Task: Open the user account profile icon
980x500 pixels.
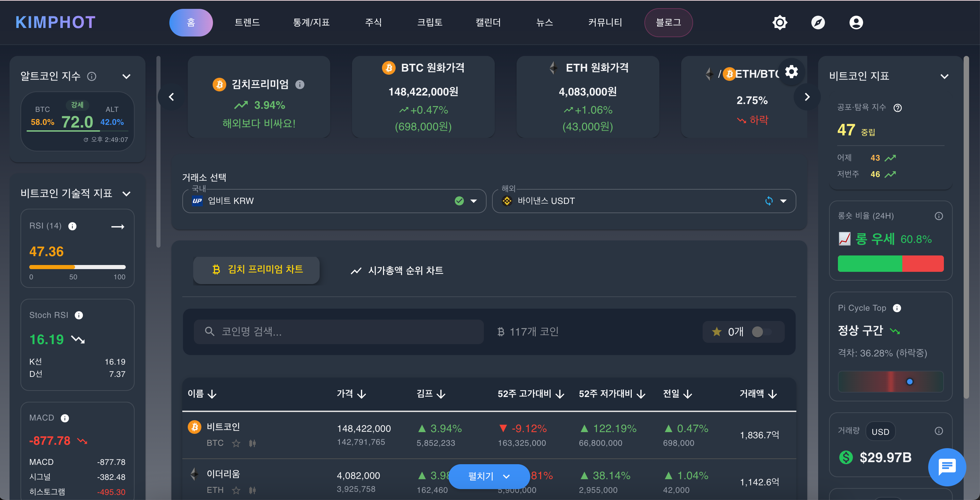Action: coord(856,23)
